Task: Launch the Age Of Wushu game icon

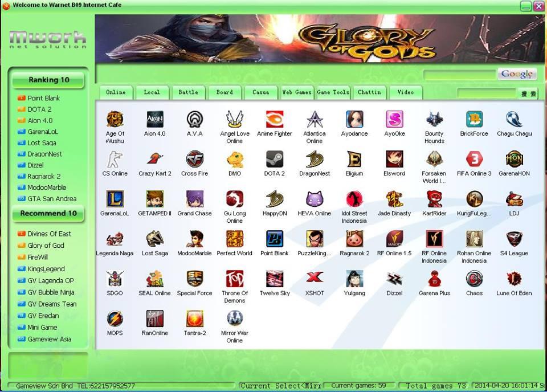Action: 115,119
